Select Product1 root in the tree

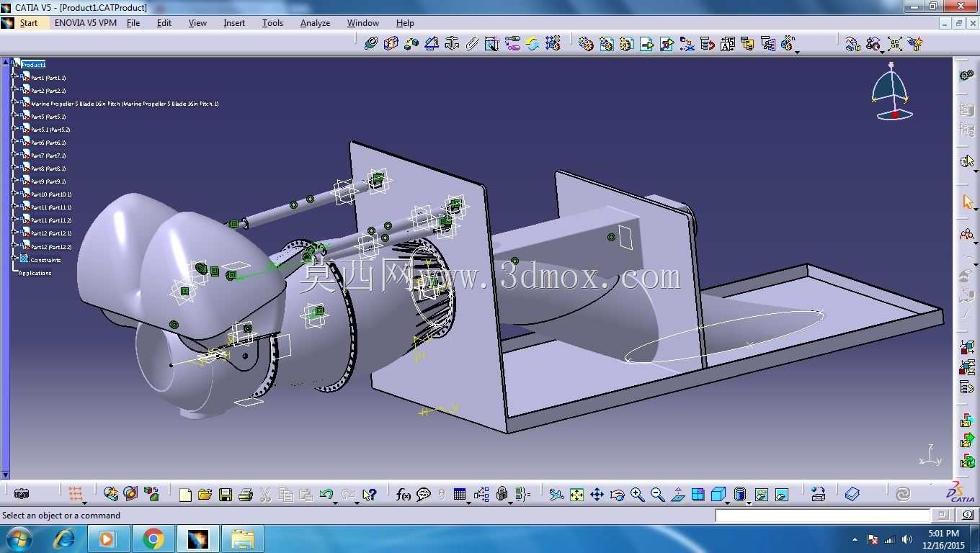pyautogui.click(x=33, y=65)
